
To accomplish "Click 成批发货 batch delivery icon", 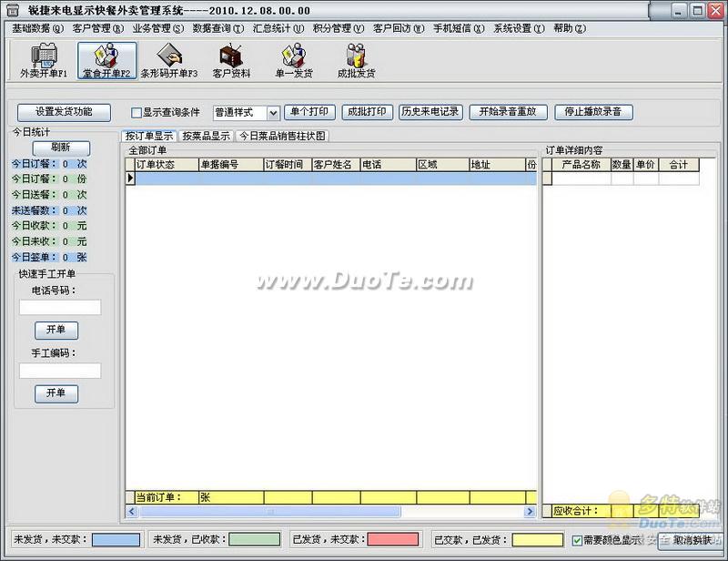I will pyautogui.click(x=356, y=60).
